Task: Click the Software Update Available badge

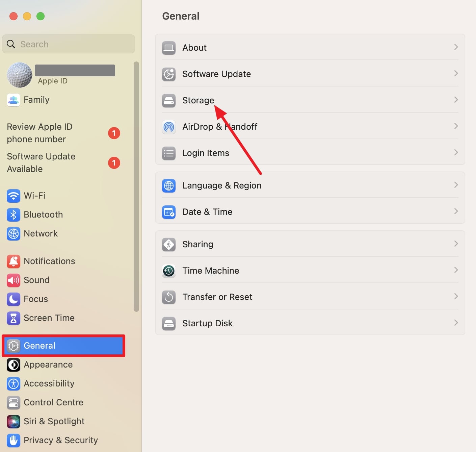Action: pos(114,163)
